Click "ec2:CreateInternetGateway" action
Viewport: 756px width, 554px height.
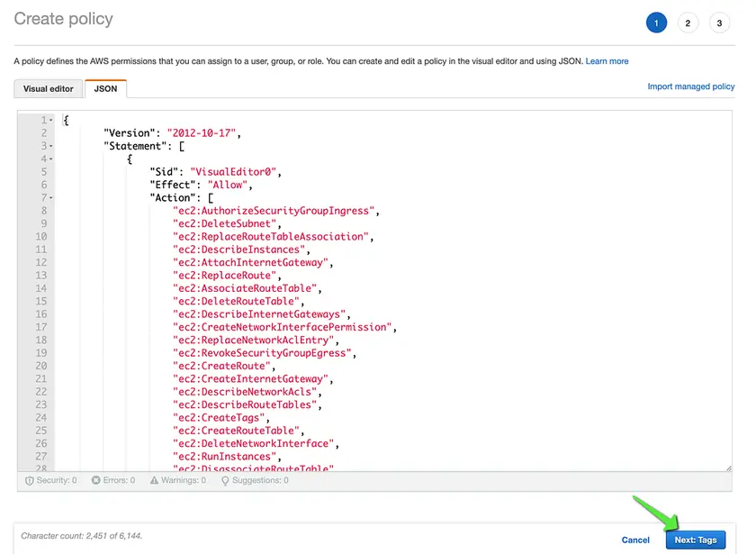(x=250, y=379)
